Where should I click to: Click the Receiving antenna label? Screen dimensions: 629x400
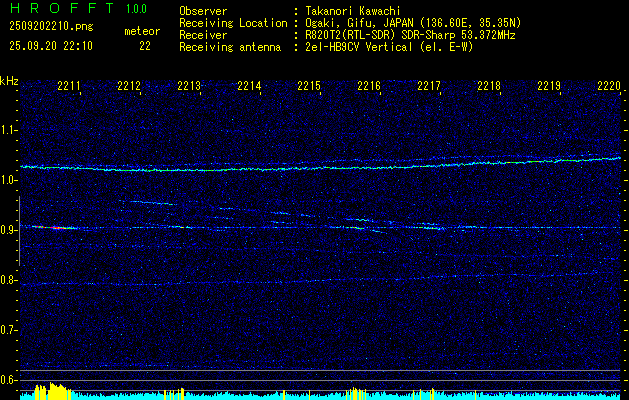point(230,47)
